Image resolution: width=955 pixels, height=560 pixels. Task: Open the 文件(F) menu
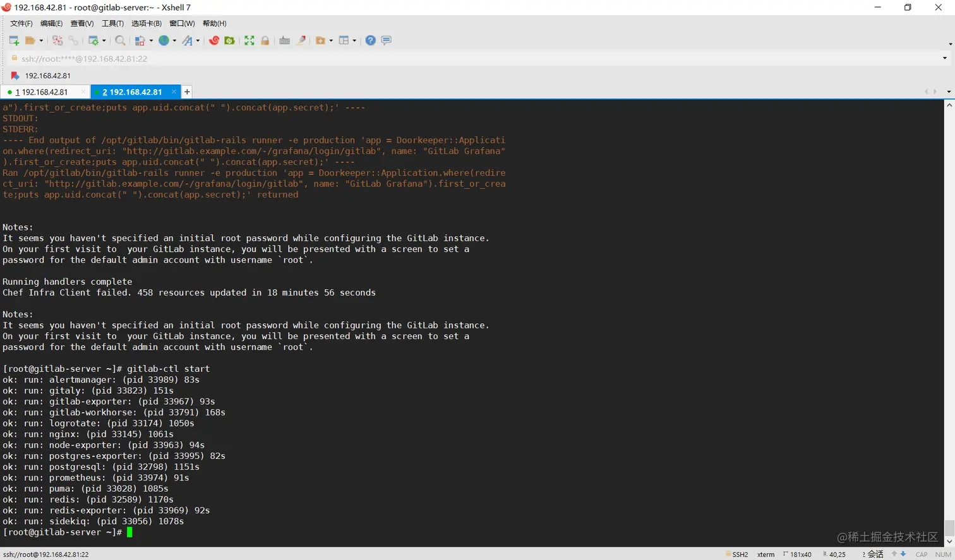tap(21, 23)
